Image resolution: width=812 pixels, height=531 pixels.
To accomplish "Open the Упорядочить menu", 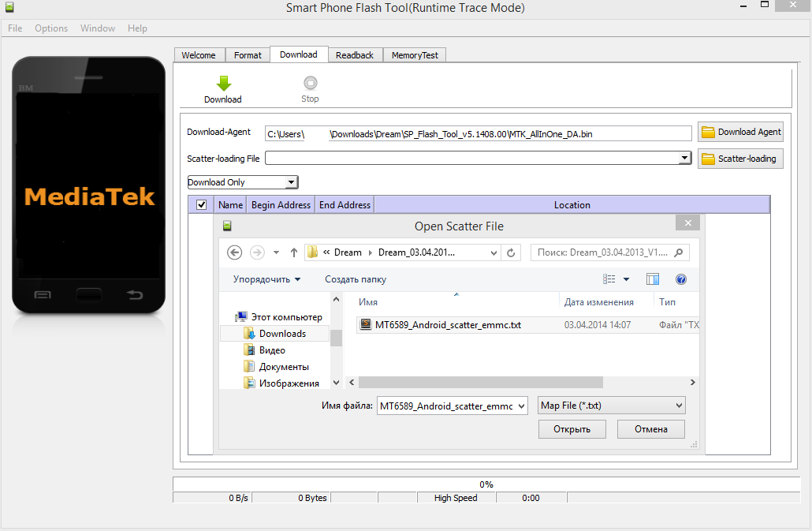I will pos(266,279).
